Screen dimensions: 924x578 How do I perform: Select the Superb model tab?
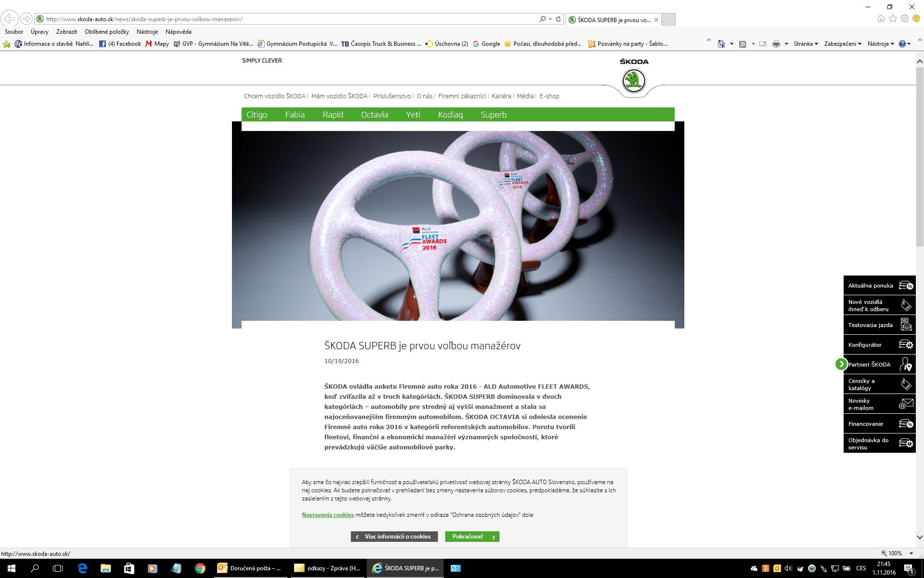coord(493,115)
